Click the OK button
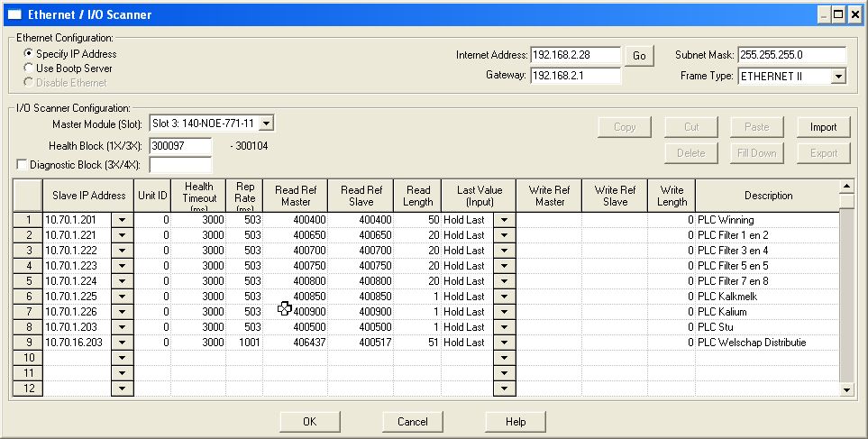Viewport: 868px width, 439px height. point(309,421)
